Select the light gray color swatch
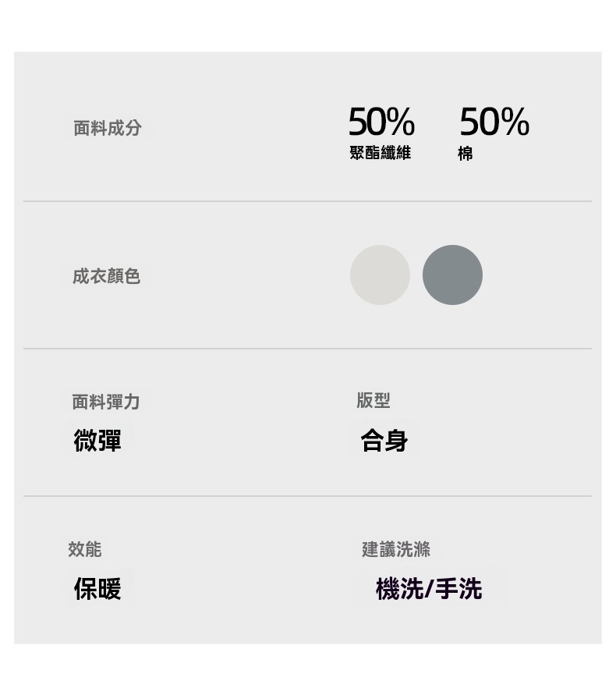The height and width of the screenshot is (695, 616). click(x=380, y=275)
